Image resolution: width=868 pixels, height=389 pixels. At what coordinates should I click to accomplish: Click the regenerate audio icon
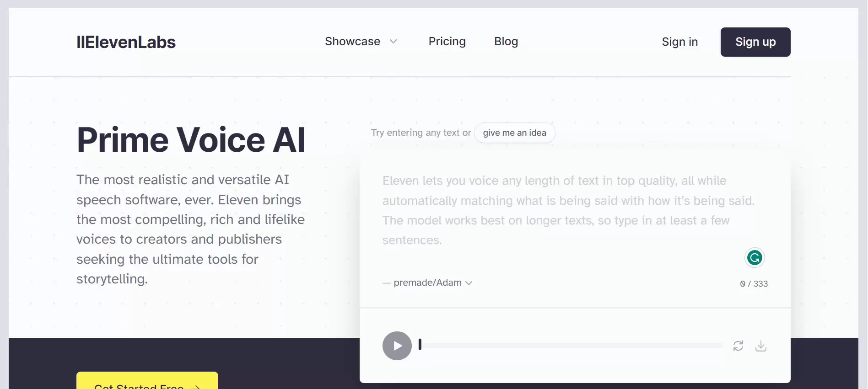(738, 346)
